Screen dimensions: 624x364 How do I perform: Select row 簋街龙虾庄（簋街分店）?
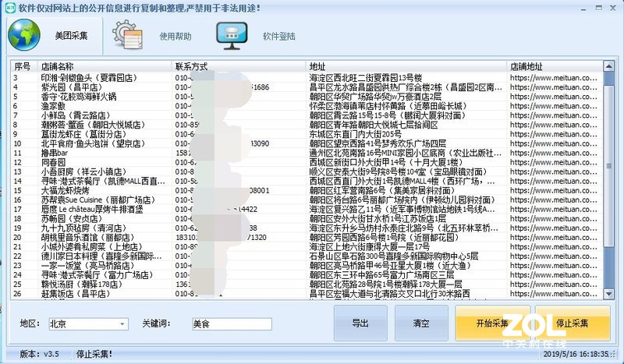(x=307, y=134)
